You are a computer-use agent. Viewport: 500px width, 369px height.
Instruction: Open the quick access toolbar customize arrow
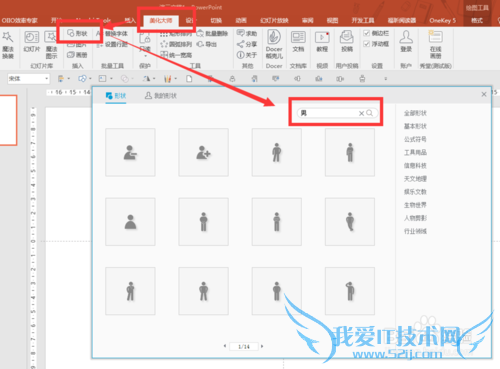[x=386, y=79]
